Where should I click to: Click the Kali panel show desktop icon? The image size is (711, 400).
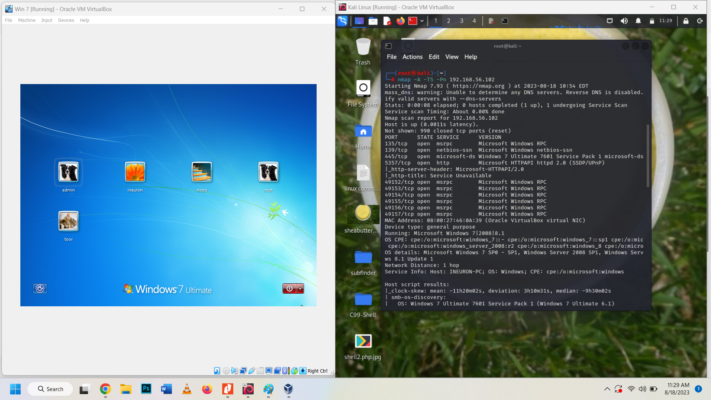coord(359,21)
